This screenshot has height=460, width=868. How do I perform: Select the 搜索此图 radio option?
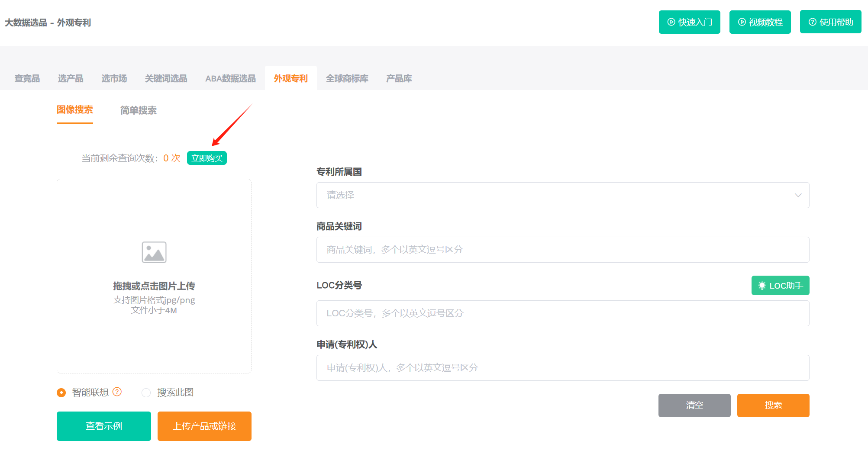pyautogui.click(x=146, y=392)
